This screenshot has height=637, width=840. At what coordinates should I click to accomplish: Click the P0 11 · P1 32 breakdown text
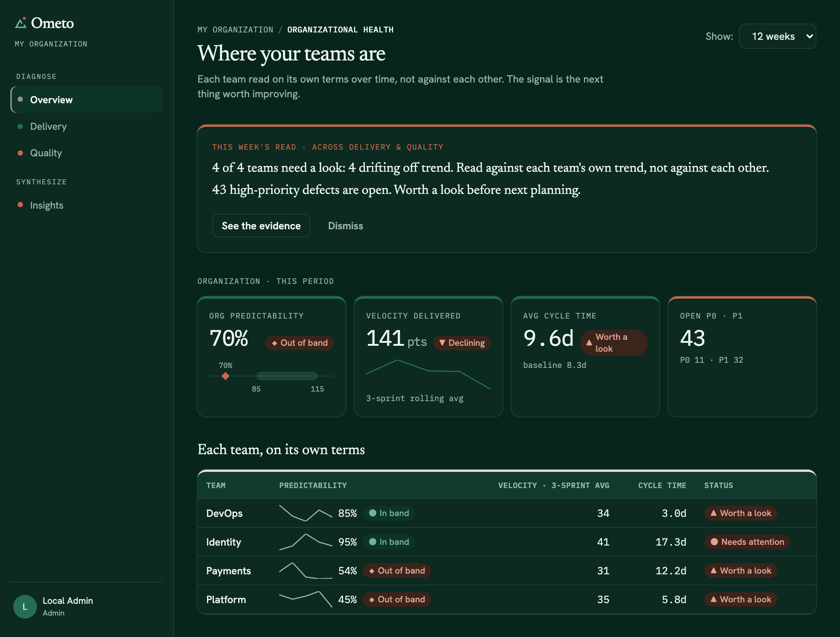click(x=711, y=360)
